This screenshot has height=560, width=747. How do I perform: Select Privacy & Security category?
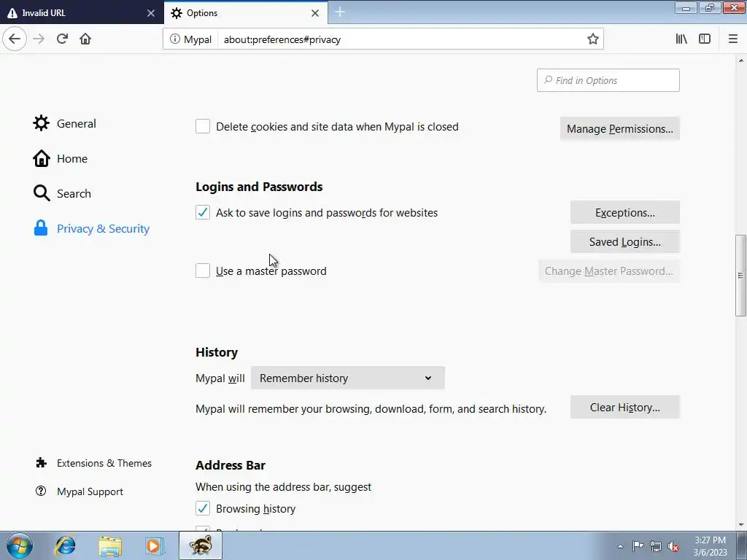click(x=91, y=228)
